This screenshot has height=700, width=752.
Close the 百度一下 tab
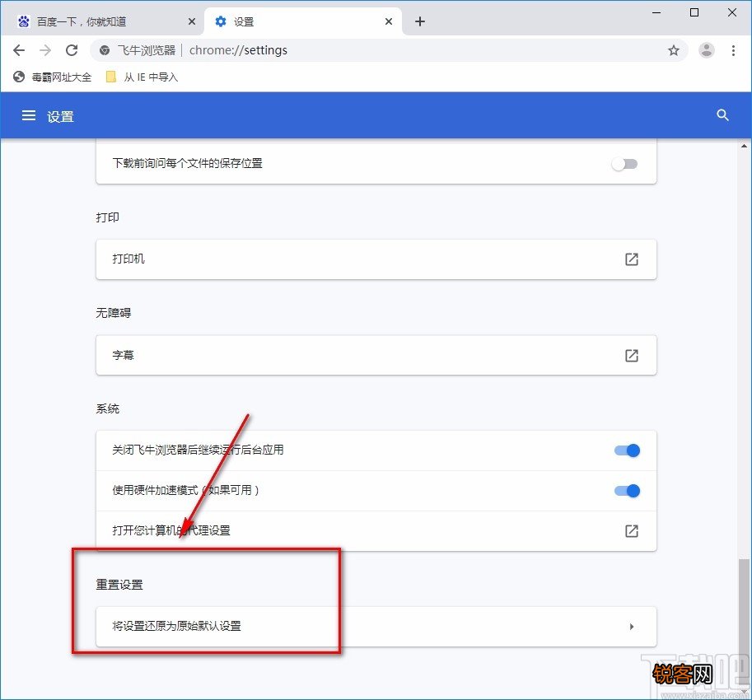point(192,21)
